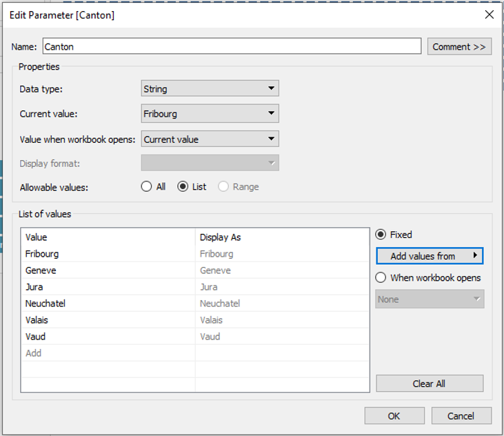Select the Valais value cell
Image resolution: width=504 pixels, height=436 pixels.
coord(108,320)
